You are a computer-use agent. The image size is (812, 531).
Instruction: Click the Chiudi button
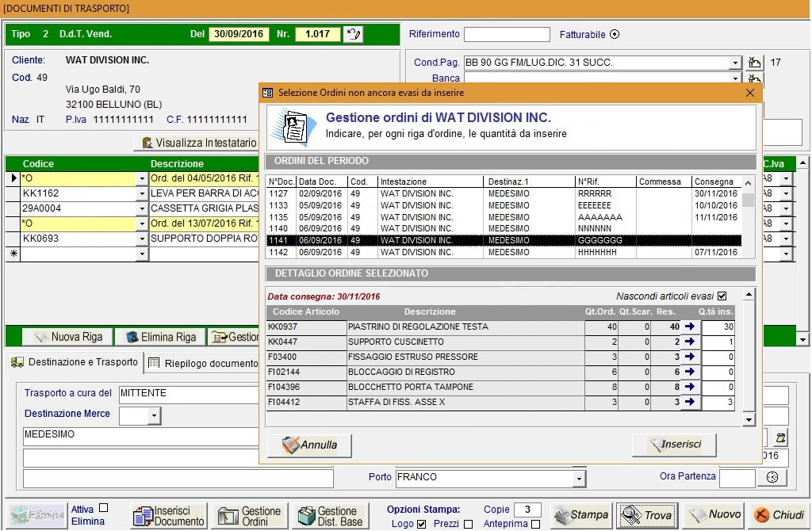pos(779,515)
